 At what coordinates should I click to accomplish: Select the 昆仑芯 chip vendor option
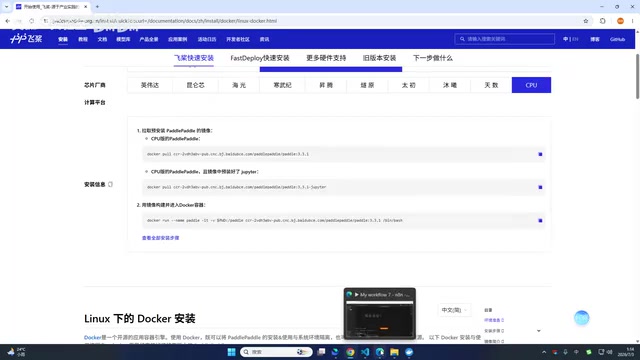click(x=196, y=85)
